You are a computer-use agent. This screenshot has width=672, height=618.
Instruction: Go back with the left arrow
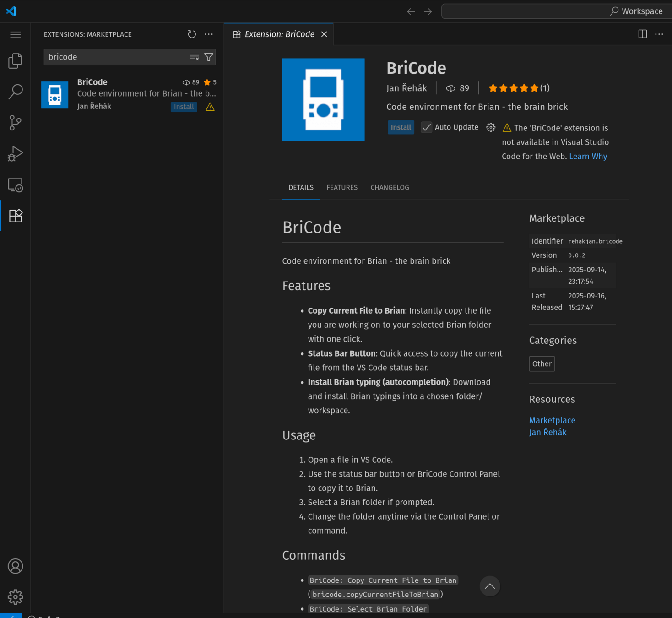(411, 11)
